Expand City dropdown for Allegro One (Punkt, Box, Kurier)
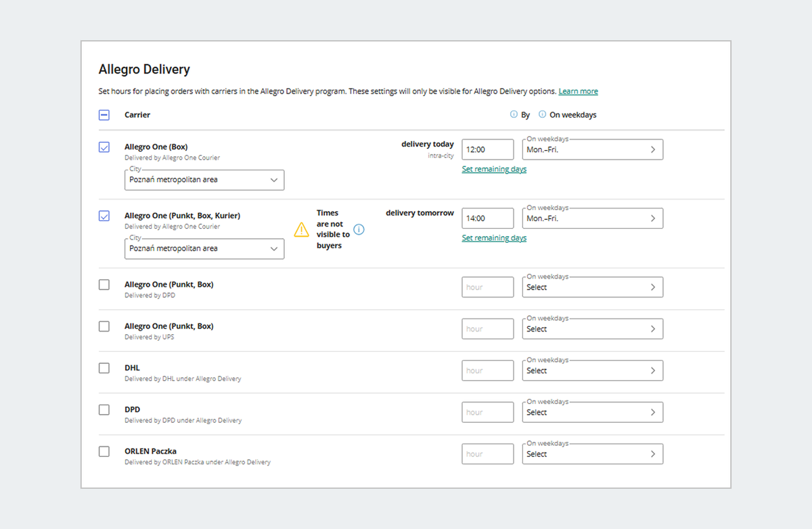Screen dimensions: 812x529 pos(204,248)
